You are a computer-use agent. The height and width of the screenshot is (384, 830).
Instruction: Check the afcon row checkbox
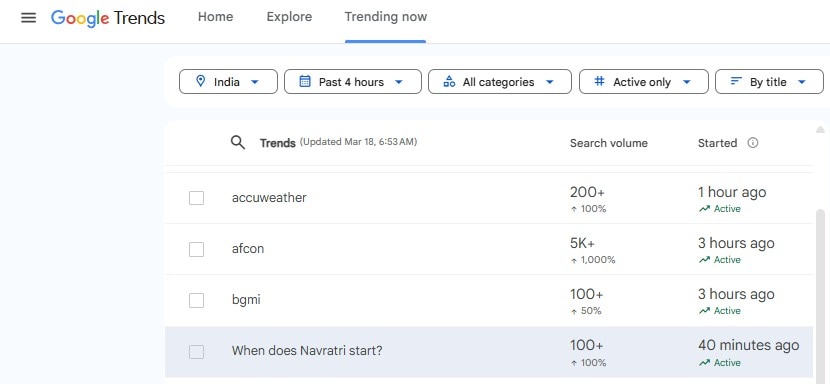[196, 249]
